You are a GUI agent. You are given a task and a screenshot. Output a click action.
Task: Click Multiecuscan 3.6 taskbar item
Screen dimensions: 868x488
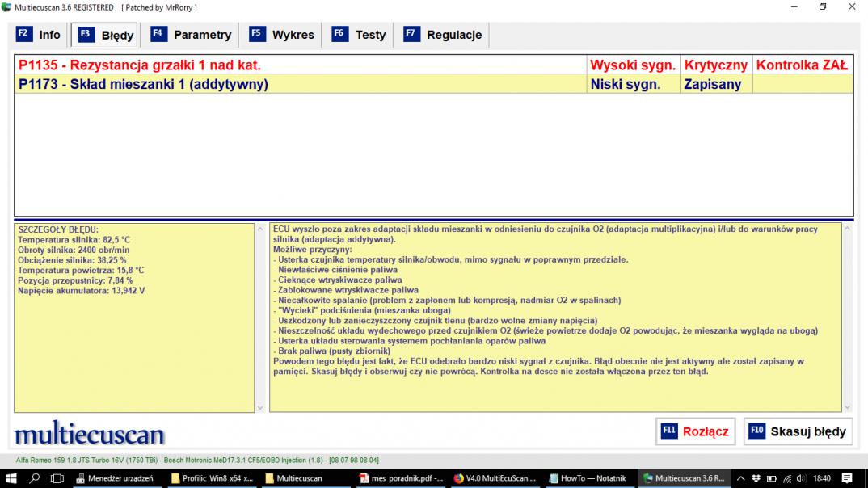click(x=684, y=478)
